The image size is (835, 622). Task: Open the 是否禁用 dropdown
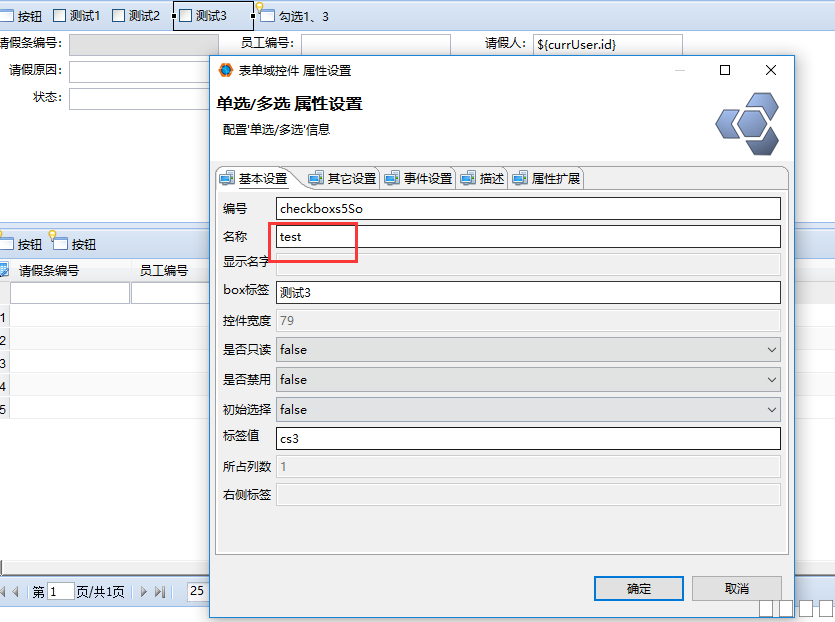click(x=528, y=379)
